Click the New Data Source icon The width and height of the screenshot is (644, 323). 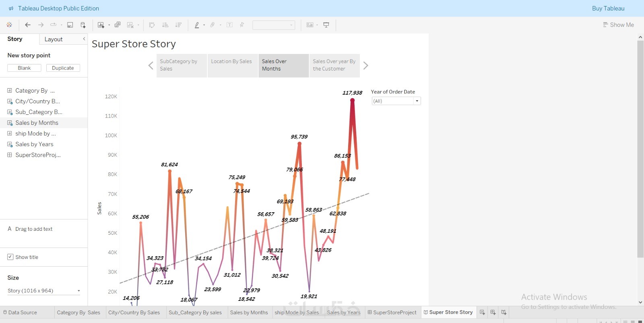tap(83, 25)
